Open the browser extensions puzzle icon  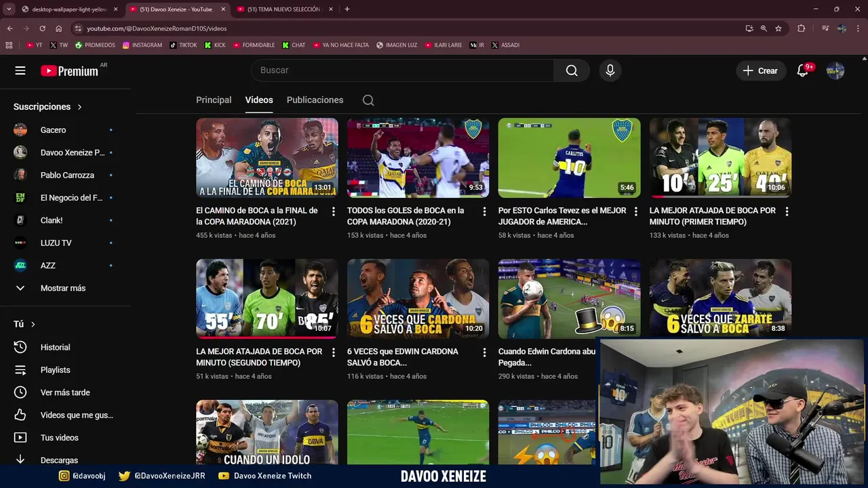[801, 28]
